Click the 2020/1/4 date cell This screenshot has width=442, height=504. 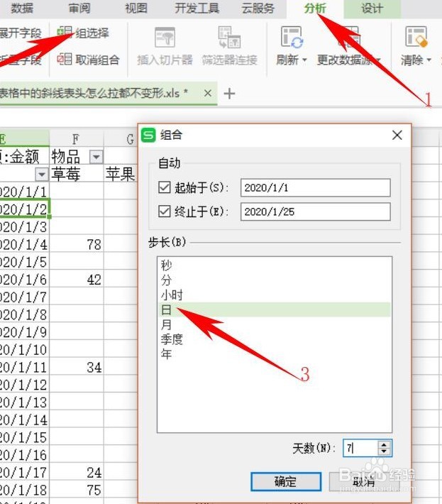point(24,244)
